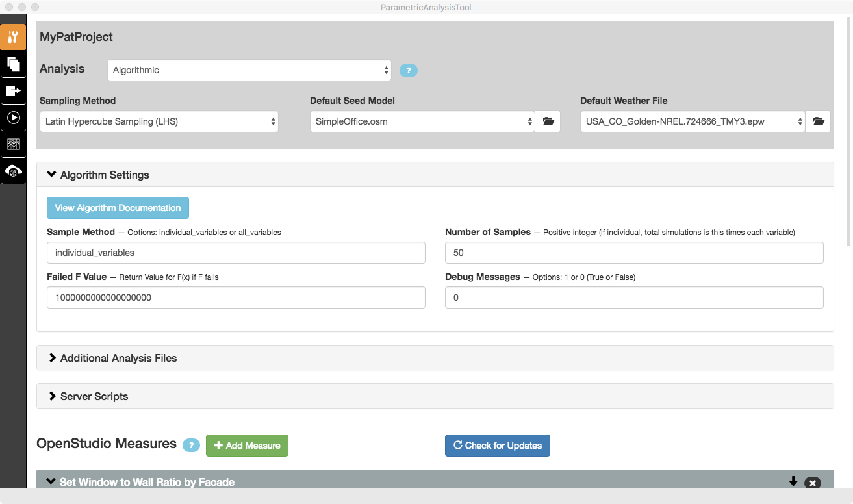Browse for a Default Weather File folder icon
853x504 pixels.
click(818, 121)
